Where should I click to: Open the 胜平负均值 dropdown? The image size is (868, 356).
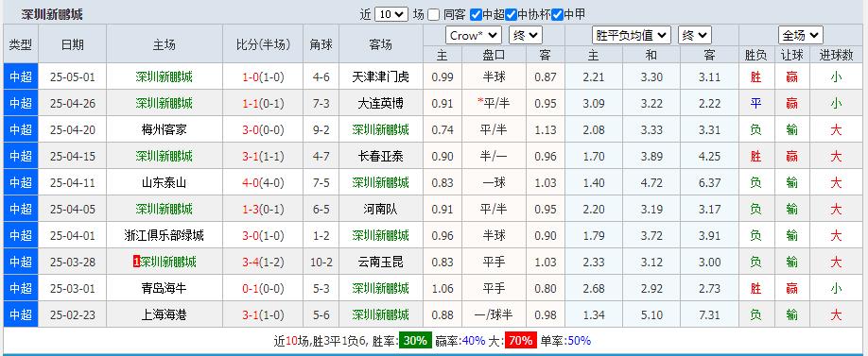click(632, 35)
